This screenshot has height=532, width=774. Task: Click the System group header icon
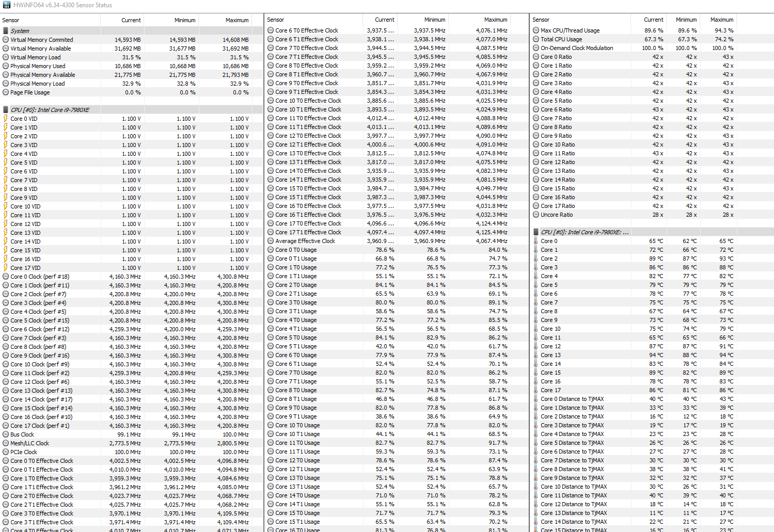(x=6, y=31)
